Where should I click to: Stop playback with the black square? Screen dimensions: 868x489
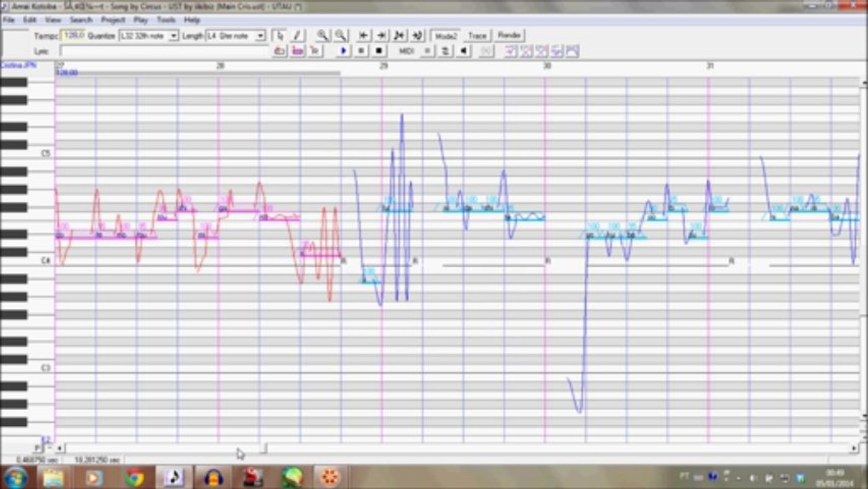click(379, 51)
